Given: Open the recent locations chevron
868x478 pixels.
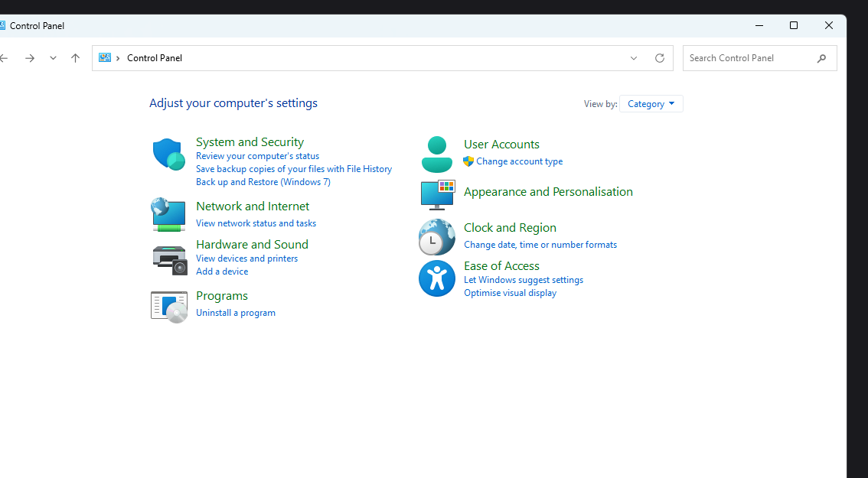Looking at the screenshot, I should [x=53, y=58].
